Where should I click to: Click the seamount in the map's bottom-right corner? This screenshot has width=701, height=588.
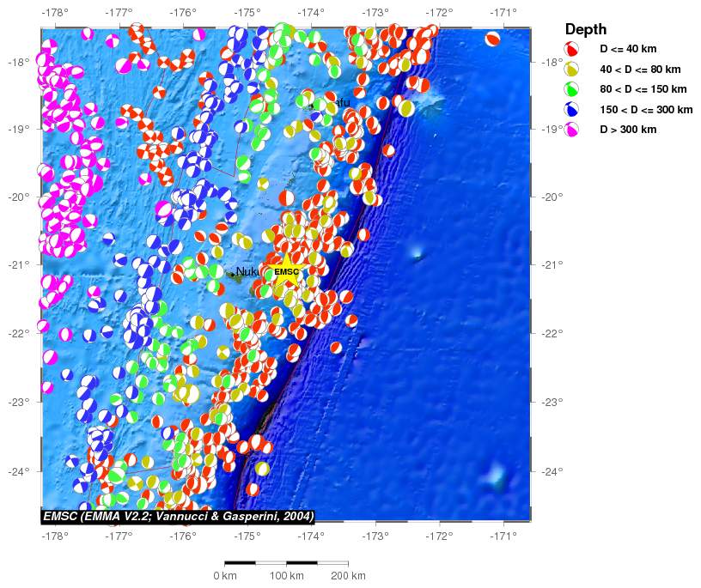495,473
